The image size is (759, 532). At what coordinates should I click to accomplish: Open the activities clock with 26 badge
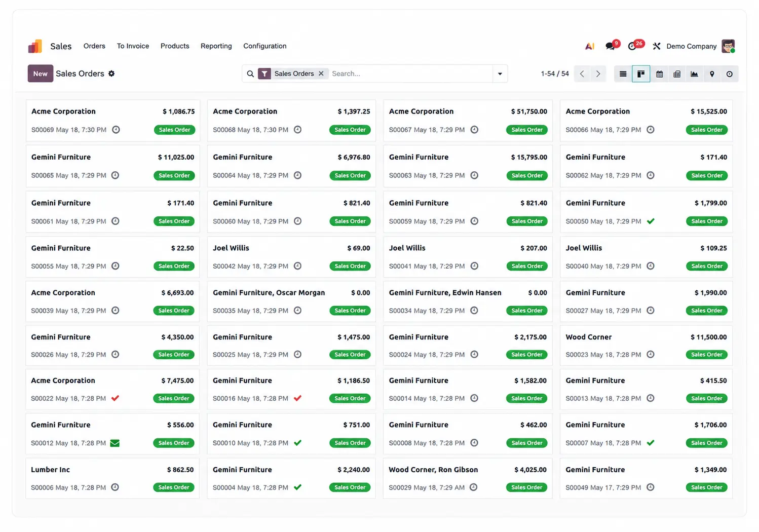click(x=632, y=46)
